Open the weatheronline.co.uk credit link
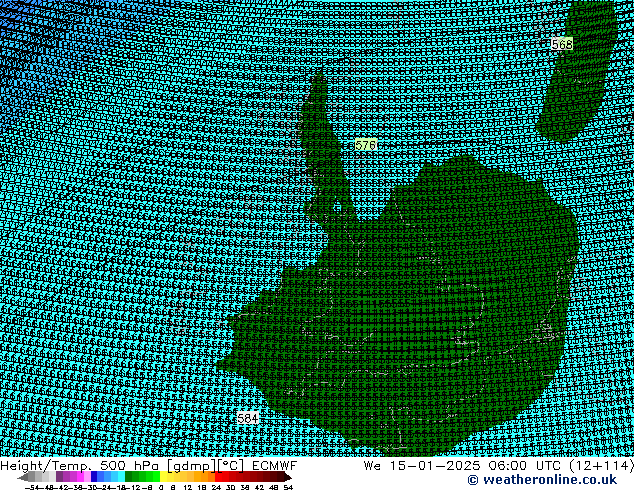The height and width of the screenshot is (490, 634). [x=542, y=480]
